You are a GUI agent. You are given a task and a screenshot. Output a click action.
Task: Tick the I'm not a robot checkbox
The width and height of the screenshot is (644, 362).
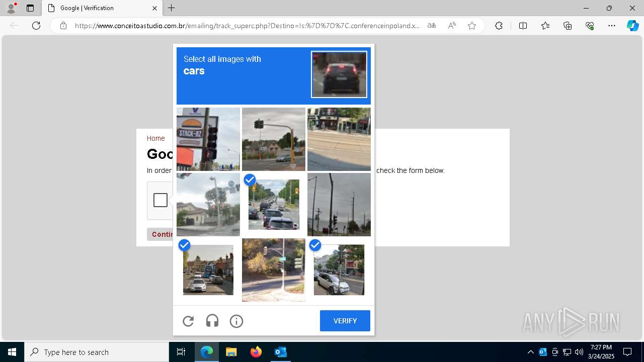tap(160, 200)
